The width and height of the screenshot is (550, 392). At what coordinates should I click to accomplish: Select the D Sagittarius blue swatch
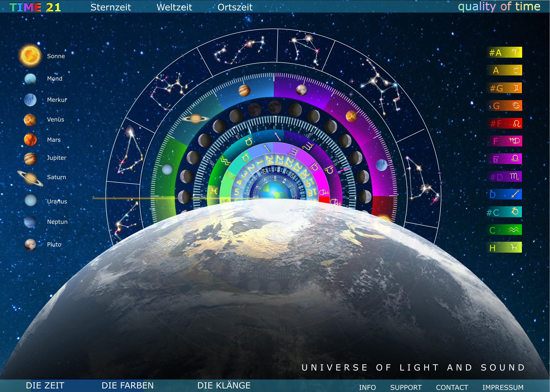pyautogui.click(x=504, y=194)
